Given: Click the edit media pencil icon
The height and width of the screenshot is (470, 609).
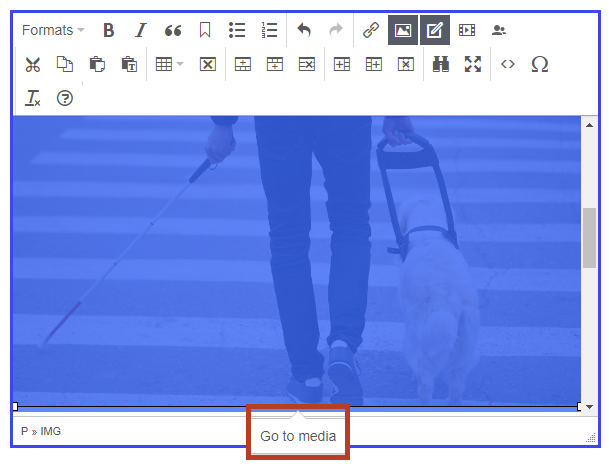Looking at the screenshot, I should 434,30.
